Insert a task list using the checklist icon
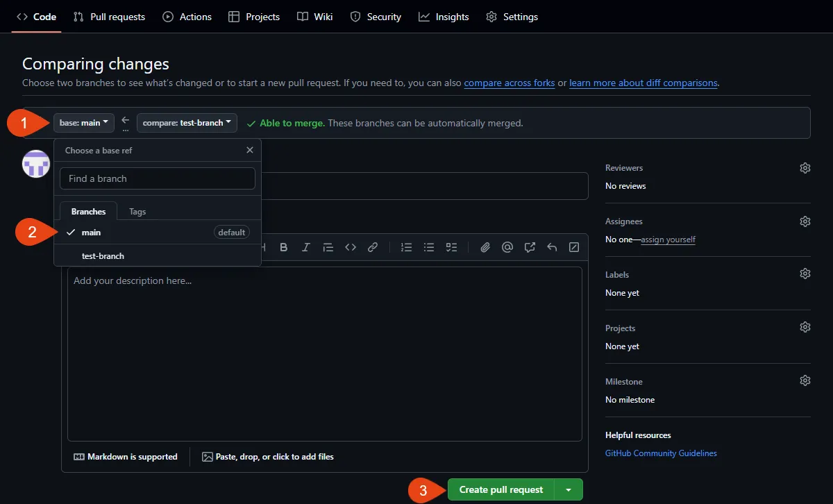 (x=451, y=246)
